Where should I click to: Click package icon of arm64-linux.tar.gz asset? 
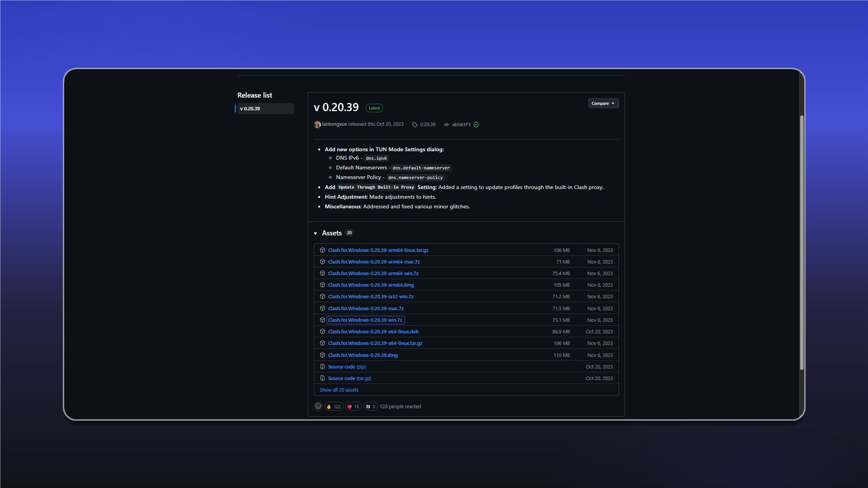click(322, 250)
